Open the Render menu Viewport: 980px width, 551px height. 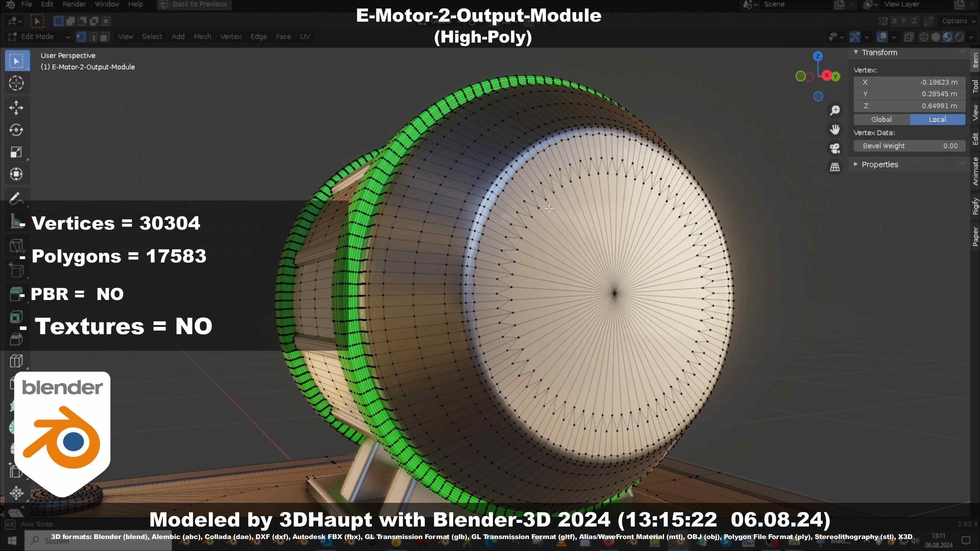point(74,4)
